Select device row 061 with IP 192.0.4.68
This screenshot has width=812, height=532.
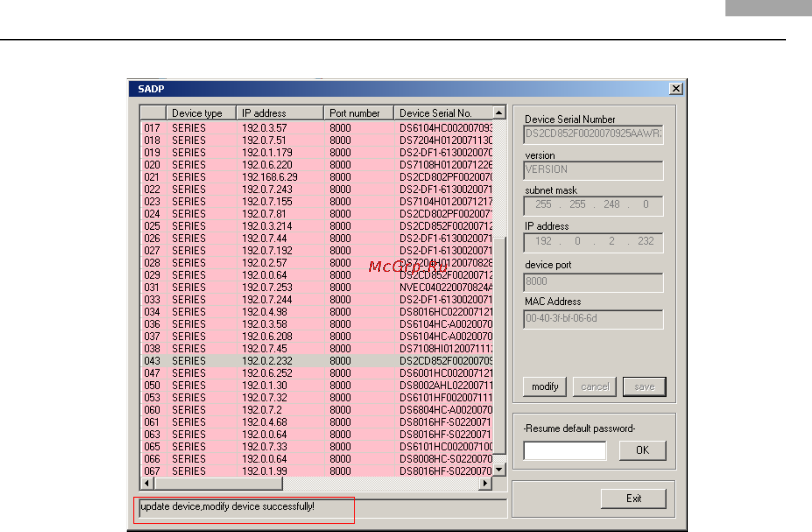[316, 422]
